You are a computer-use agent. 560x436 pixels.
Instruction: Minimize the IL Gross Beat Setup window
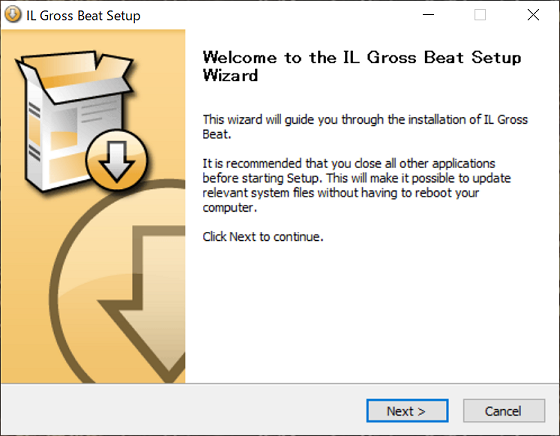click(428, 15)
